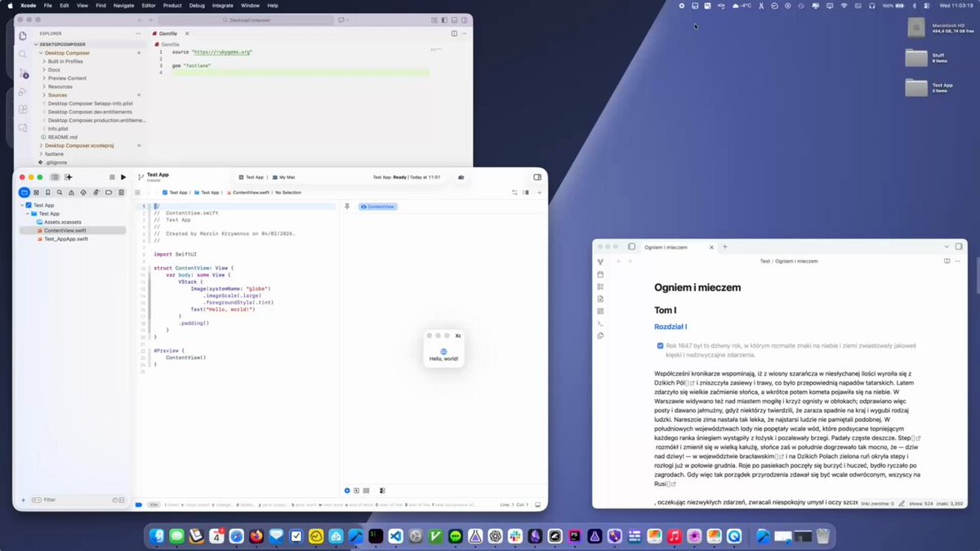Image resolution: width=980 pixels, height=551 pixels.
Task: Toggle the Xcode inspector panel icon
Action: click(x=537, y=177)
